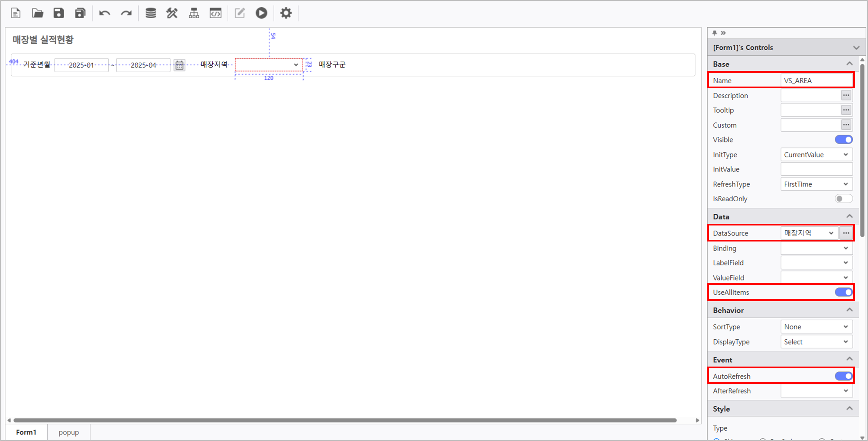Click the hierarchy structure icon
This screenshot has width=868, height=441.
coord(194,13)
